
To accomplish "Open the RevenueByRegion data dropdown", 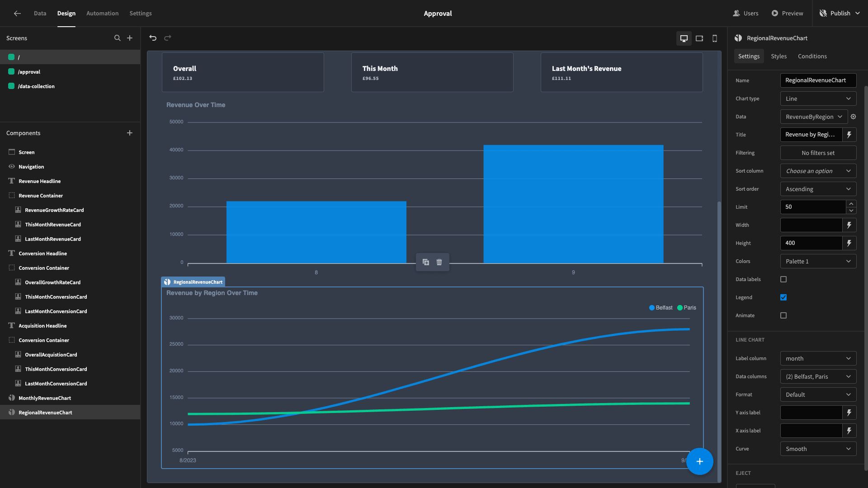I will (x=814, y=117).
